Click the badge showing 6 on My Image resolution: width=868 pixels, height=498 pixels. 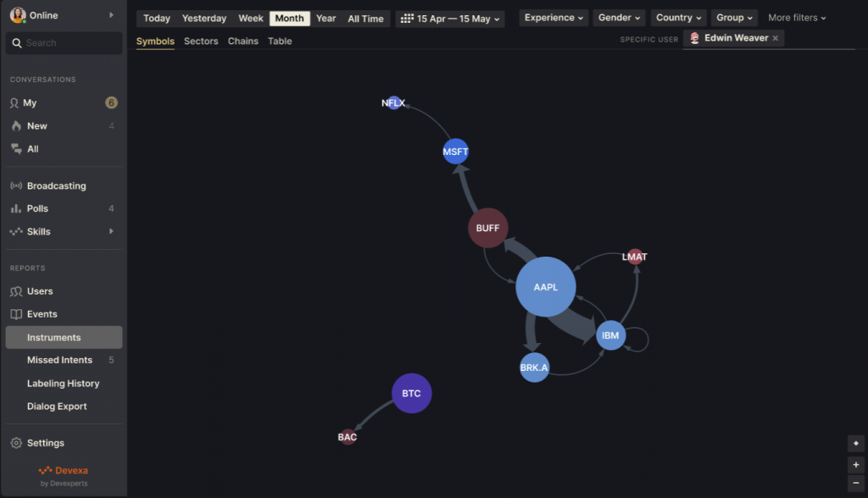(111, 103)
